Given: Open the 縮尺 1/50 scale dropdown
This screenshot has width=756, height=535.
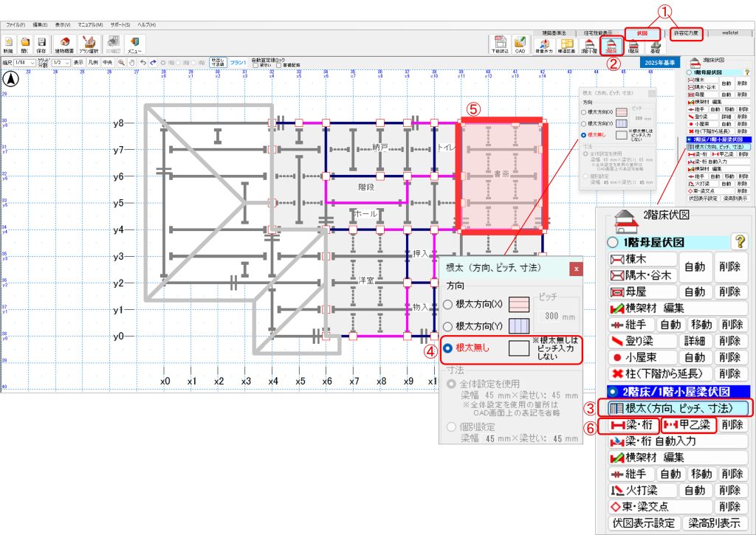Looking at the screenshot, I should pyautogui.click(x=24, y=63).
